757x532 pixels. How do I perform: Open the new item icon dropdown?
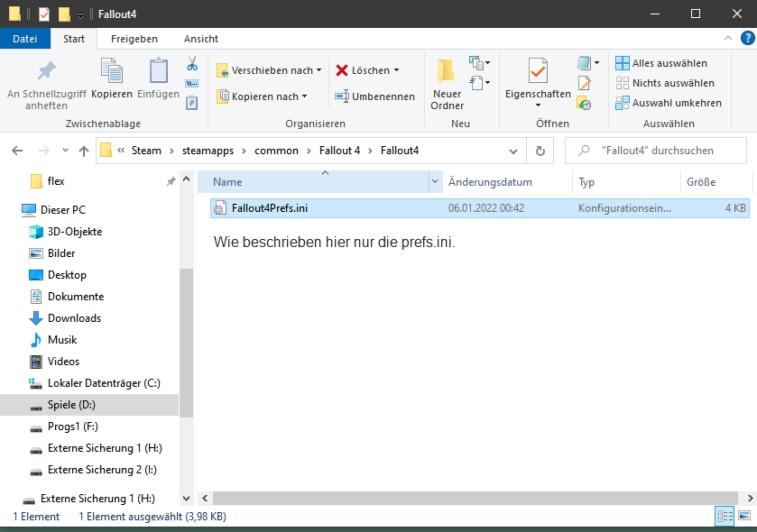(x=479, y=63)
